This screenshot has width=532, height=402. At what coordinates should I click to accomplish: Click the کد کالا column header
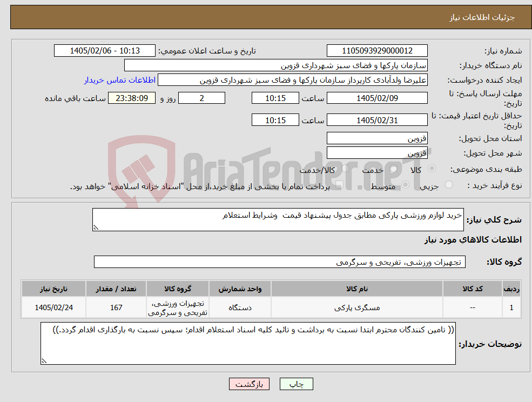[x=473, y=289]
